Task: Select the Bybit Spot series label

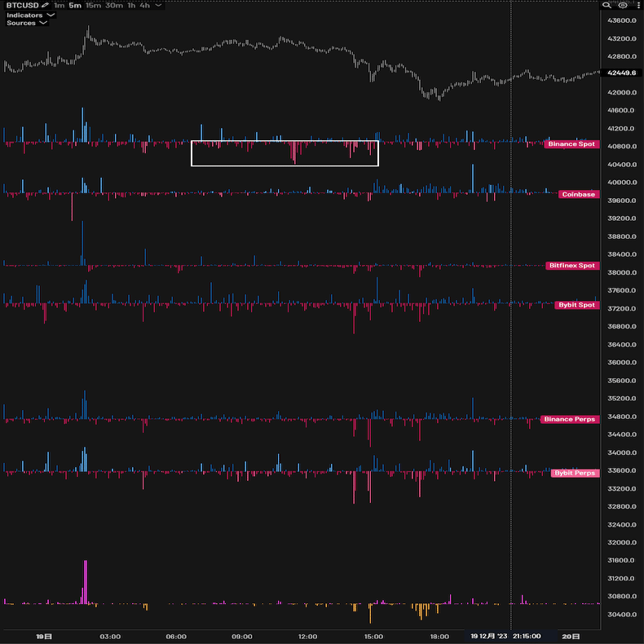Action: coord(576,305)
